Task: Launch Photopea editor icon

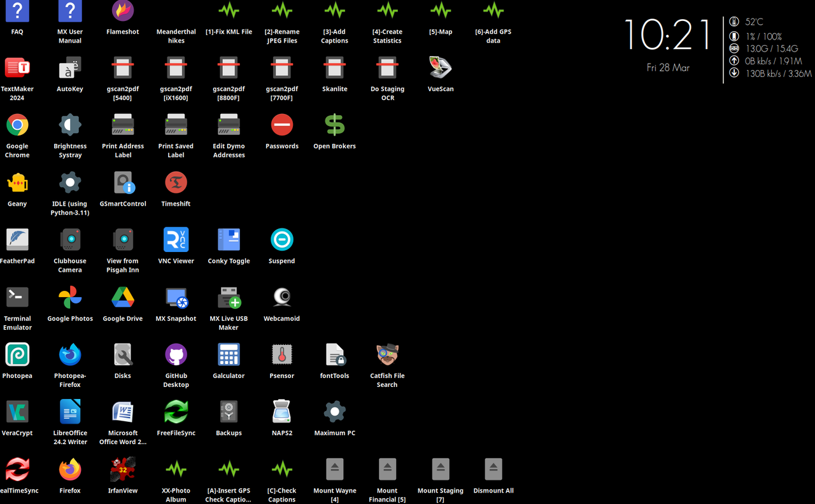Action: tap(17, 354)
